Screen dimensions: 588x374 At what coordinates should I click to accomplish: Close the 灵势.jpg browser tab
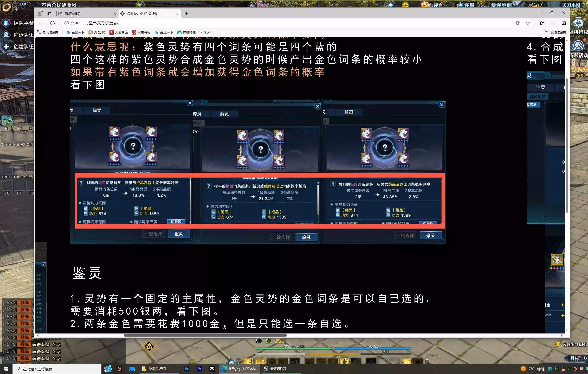coord(177,14)
